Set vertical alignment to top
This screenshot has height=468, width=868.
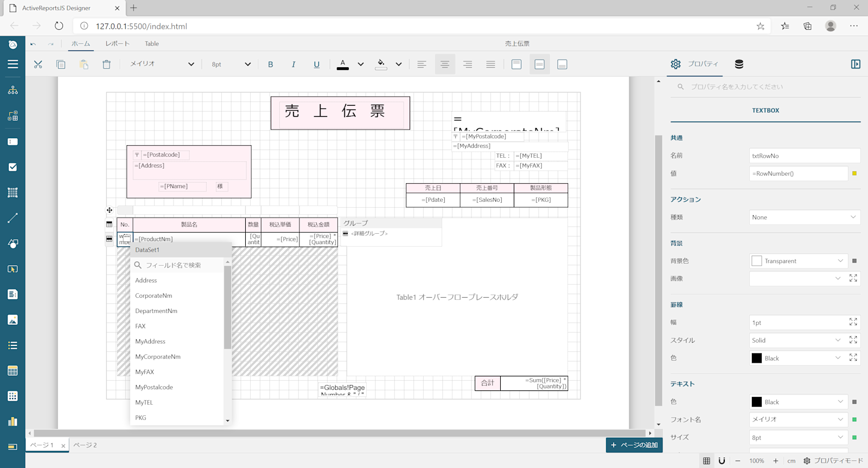click(516, 65)
